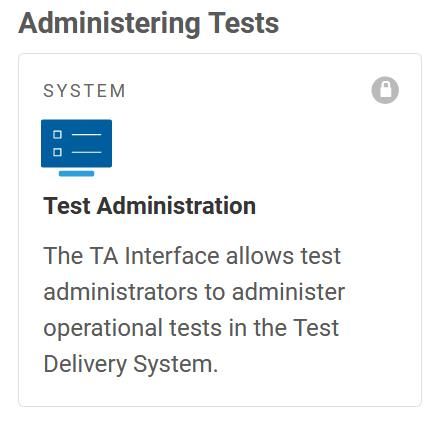Click the word "Test" in card title

pos(67,206)
